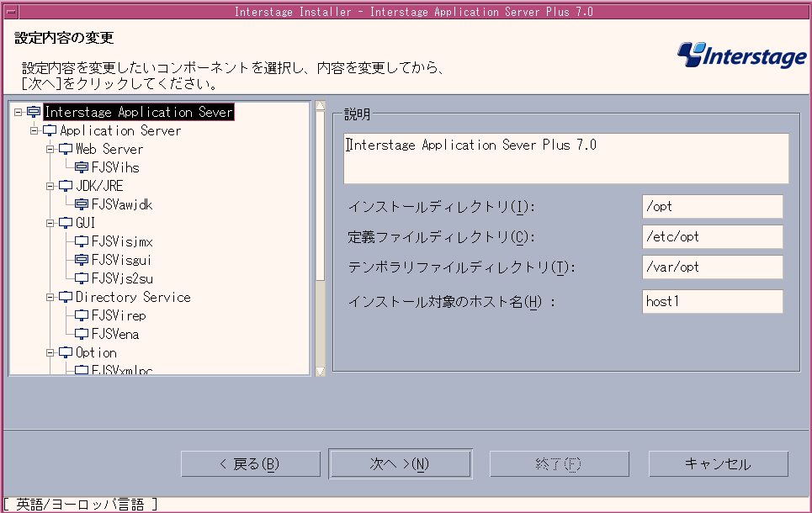Screen dimensions: 812x513
Task: Click the テンポラリファイルディレクトリ(T) label
Action: tap(462, 267)
